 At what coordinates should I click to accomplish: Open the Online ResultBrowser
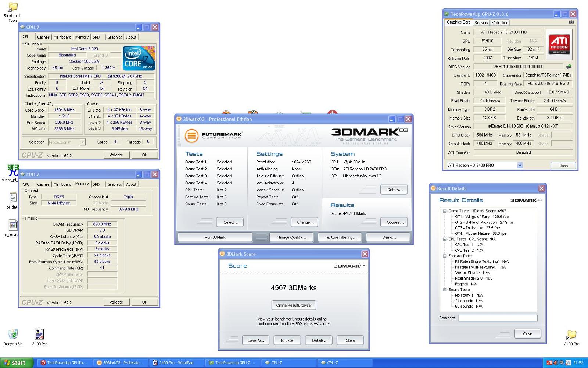[294, 305]
